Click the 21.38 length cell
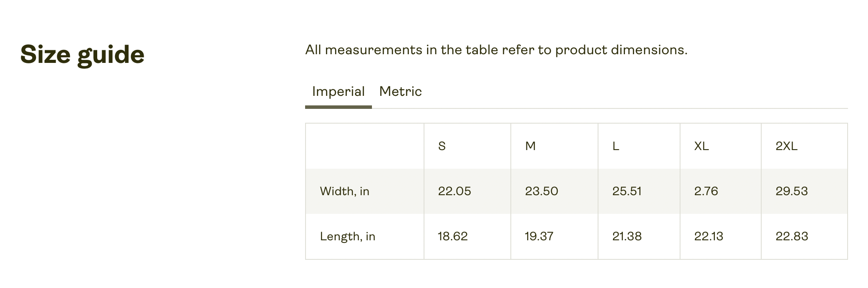This screenshot has width=868, height=288. pos(627,236)
